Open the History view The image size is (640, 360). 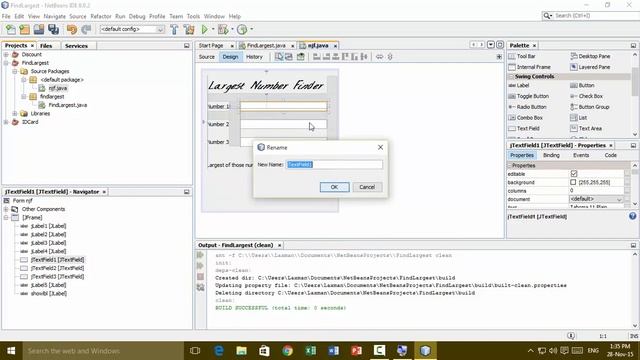pos(254,57)
